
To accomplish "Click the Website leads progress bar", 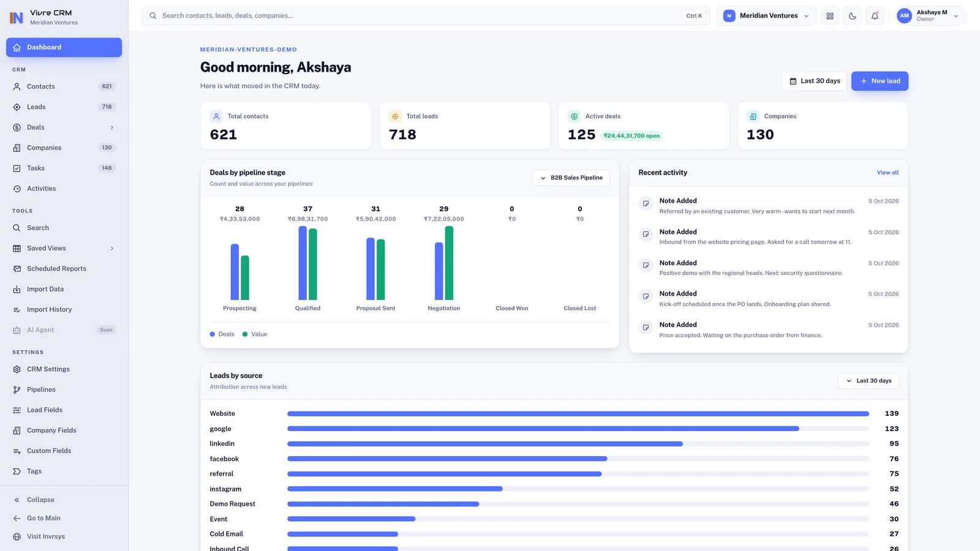I will coord(578,414).
